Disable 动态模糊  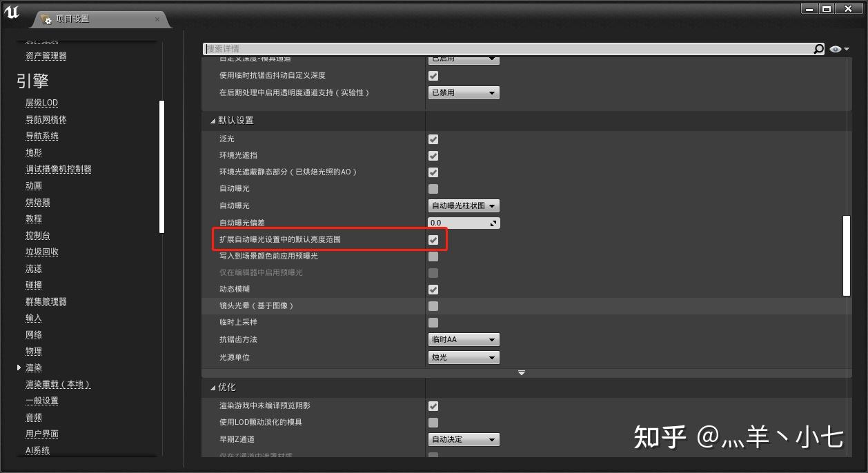tap(433, 289)
